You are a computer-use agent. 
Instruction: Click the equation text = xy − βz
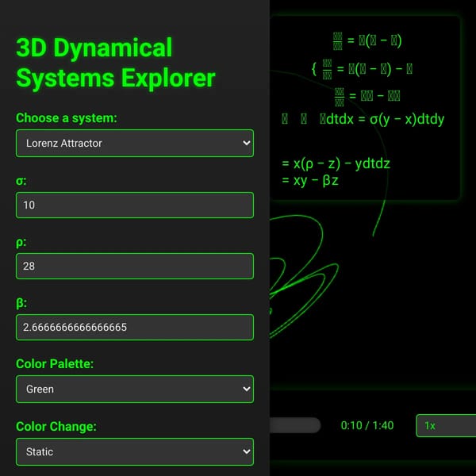point(310,180)
